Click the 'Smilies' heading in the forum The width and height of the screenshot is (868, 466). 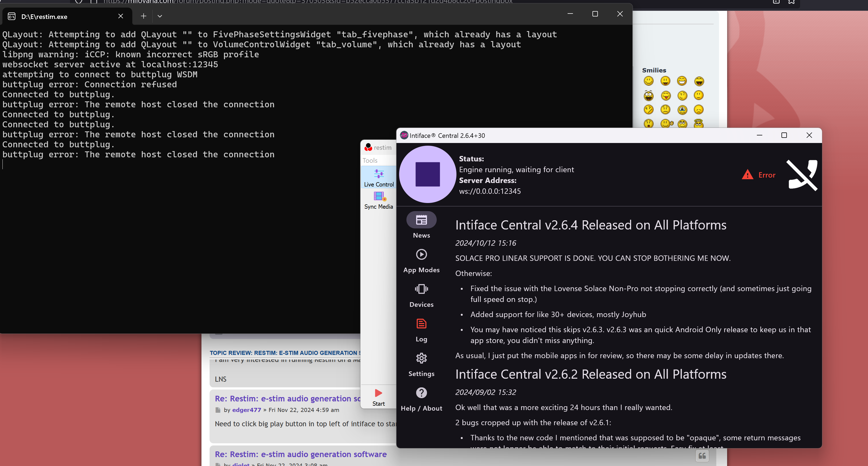click(x=654, y=70)
